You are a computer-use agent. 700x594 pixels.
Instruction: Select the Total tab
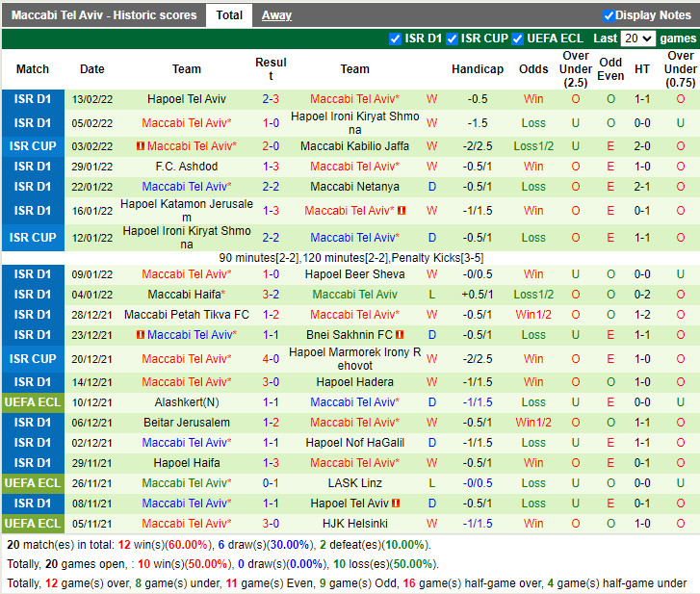(x=229, y=15)
